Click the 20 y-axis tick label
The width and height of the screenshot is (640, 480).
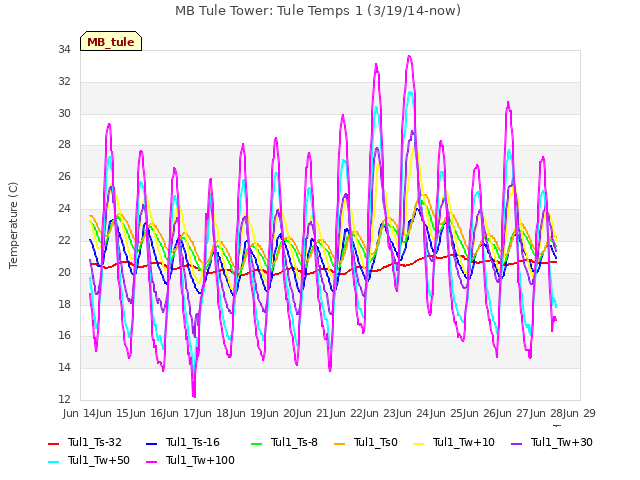click(x=64, y=272)
